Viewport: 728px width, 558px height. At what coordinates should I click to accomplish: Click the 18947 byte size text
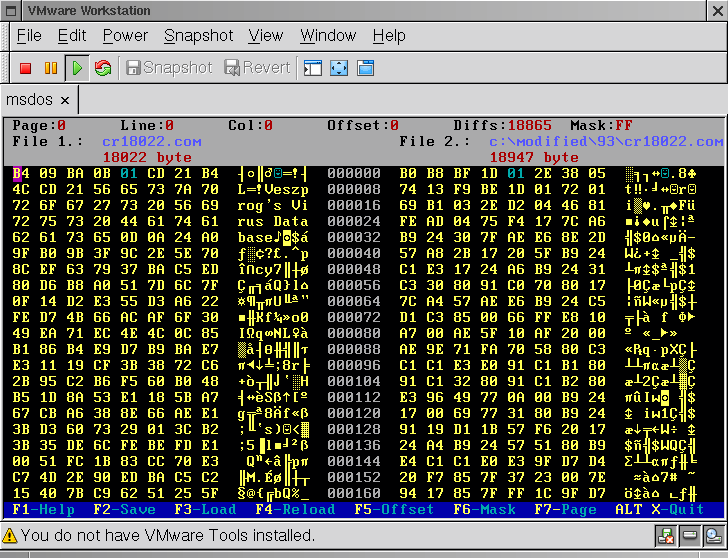click(534, 157)
